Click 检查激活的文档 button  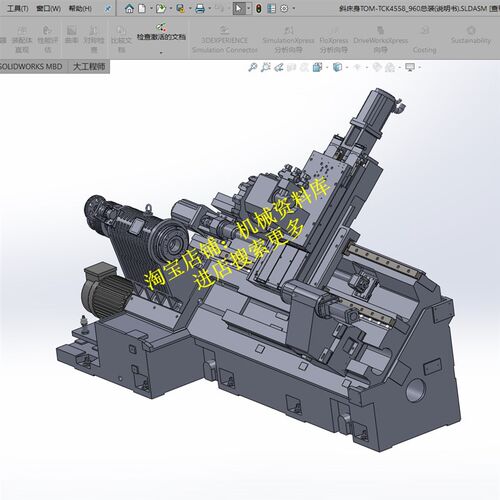161,32
